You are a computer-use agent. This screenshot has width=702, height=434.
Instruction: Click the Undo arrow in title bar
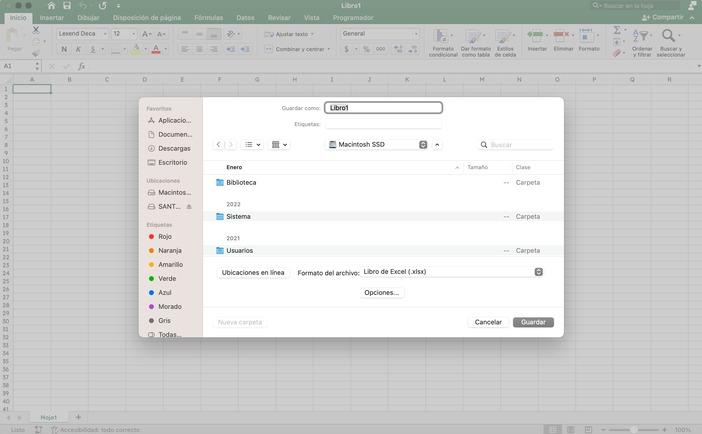pyautogui.click(x=83, y=6)
